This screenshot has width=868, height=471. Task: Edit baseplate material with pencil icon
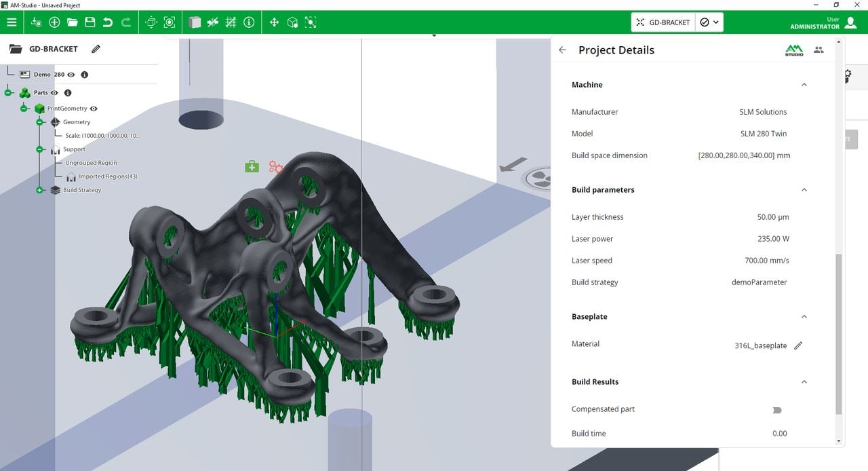click(x=798, y=345)
